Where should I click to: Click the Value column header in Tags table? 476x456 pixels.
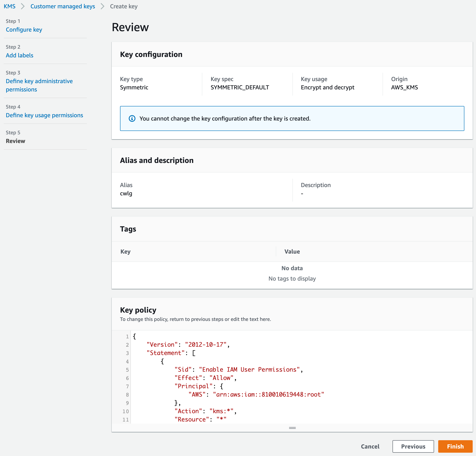tap(292, 251)
